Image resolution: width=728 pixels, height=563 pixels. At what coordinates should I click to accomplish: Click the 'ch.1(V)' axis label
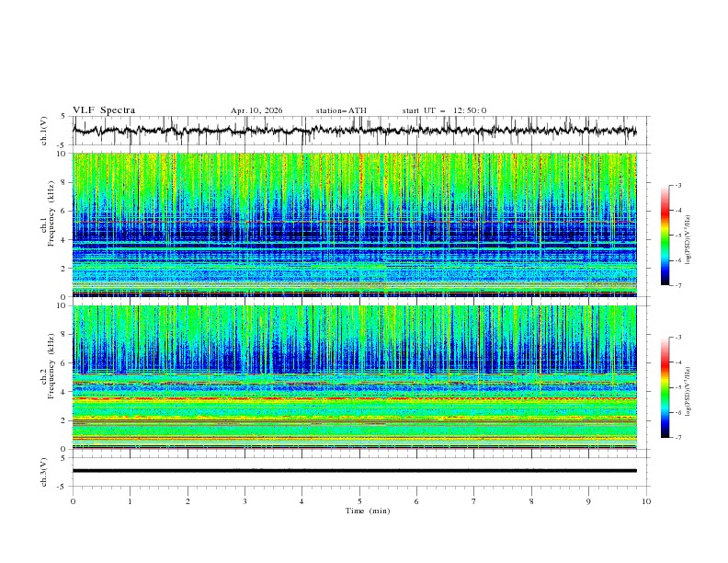click(x=44, y=131)
